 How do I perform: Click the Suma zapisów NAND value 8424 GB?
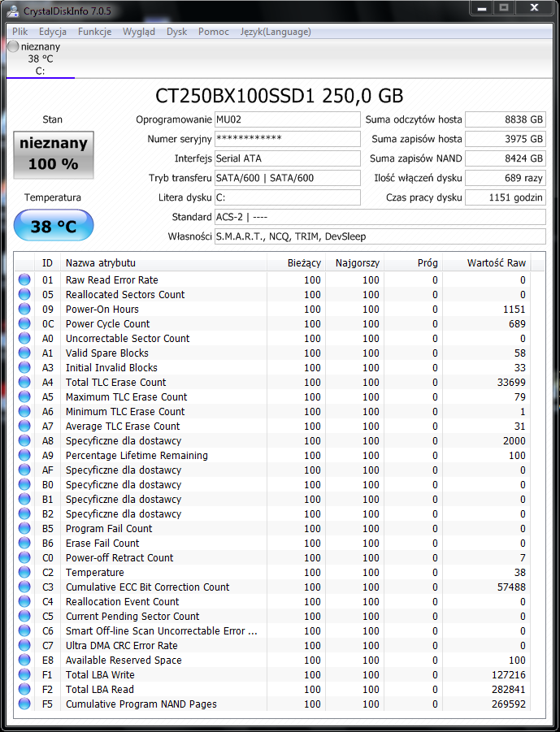coord(506,158)
